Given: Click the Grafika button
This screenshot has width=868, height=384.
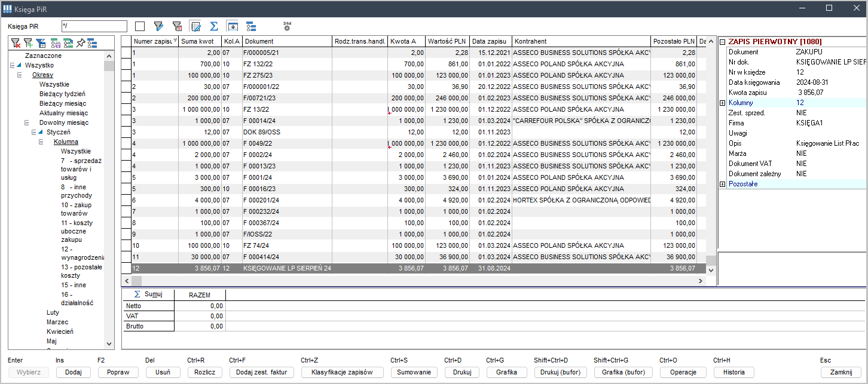Looking at the screenshot, I should tap(506, 372).
